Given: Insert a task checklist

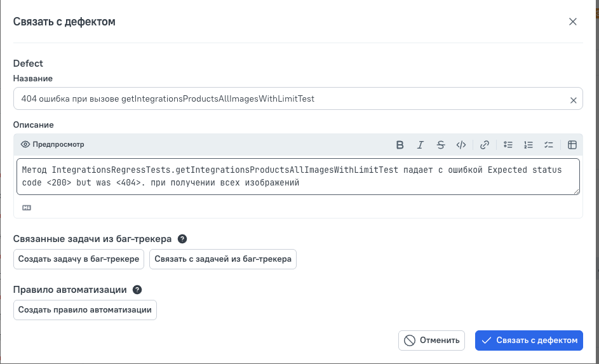Looking at the screenshot, I should [x=549, y=145].
